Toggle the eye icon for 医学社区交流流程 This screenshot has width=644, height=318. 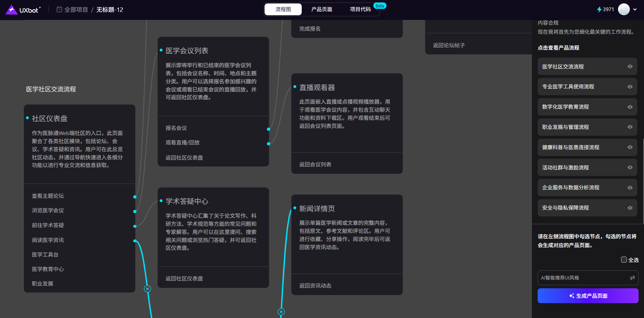point(630,67)
